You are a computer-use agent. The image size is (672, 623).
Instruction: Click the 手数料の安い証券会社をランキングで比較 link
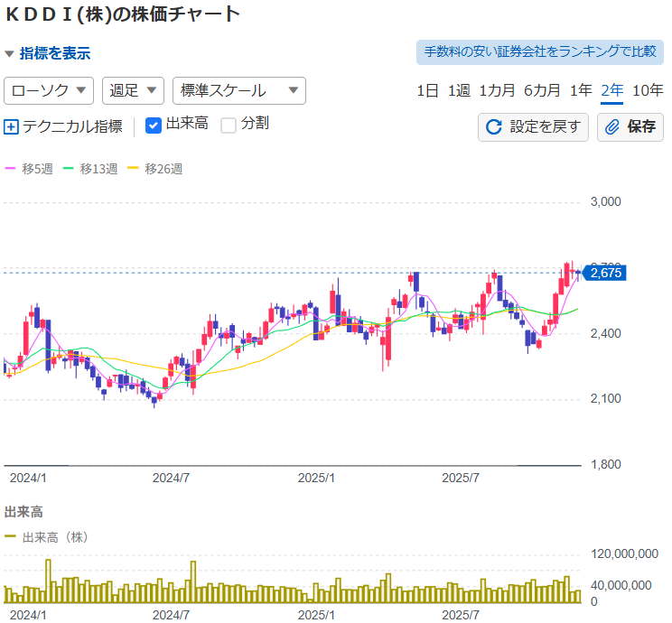540,51
